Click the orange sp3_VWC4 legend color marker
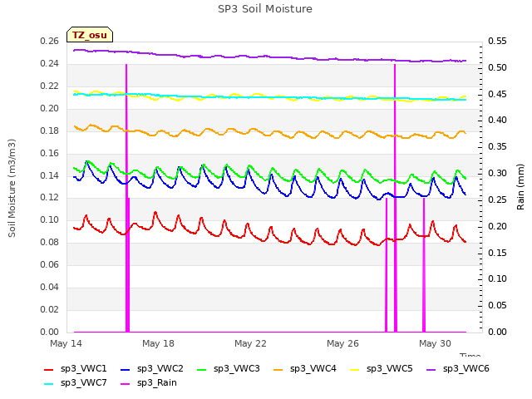 point(278,369)
